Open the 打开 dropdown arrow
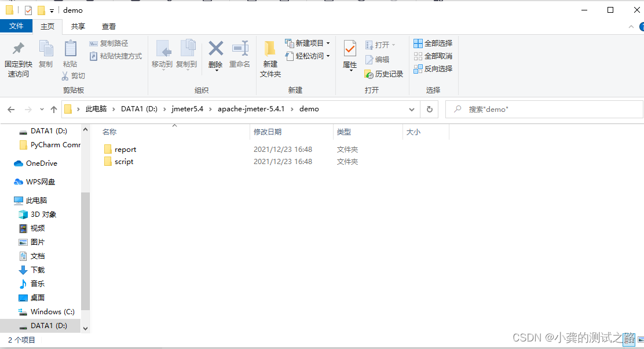The height and width of the screenshot is (349, 644). (x=394, y=44)
